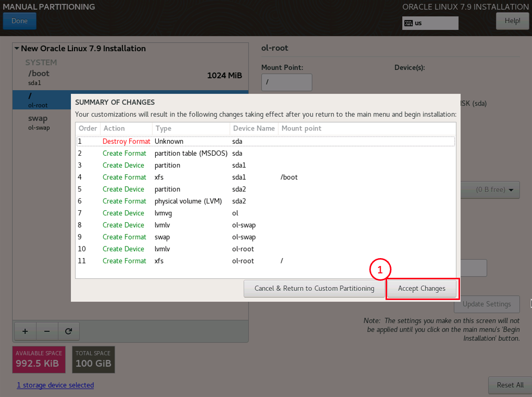Image resolution: width=532 pixels, height=397 pixels.
Task: Click the Mount Point input field
Action: point(286,82)
